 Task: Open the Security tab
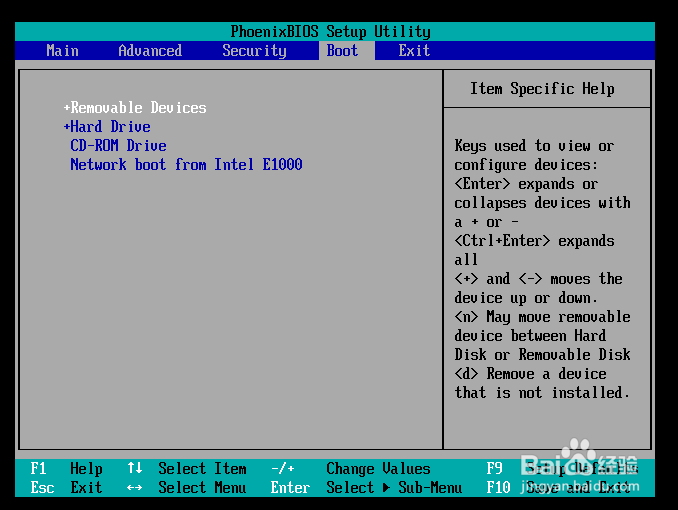tap(254, 51)
